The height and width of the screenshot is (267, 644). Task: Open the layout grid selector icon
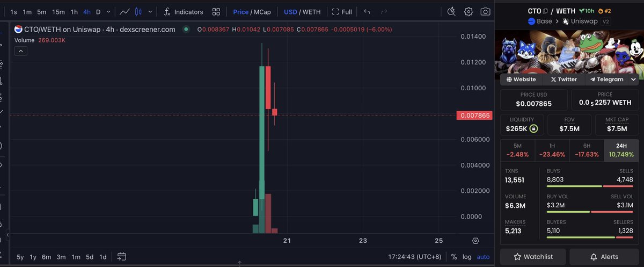(x=216, y=12)
